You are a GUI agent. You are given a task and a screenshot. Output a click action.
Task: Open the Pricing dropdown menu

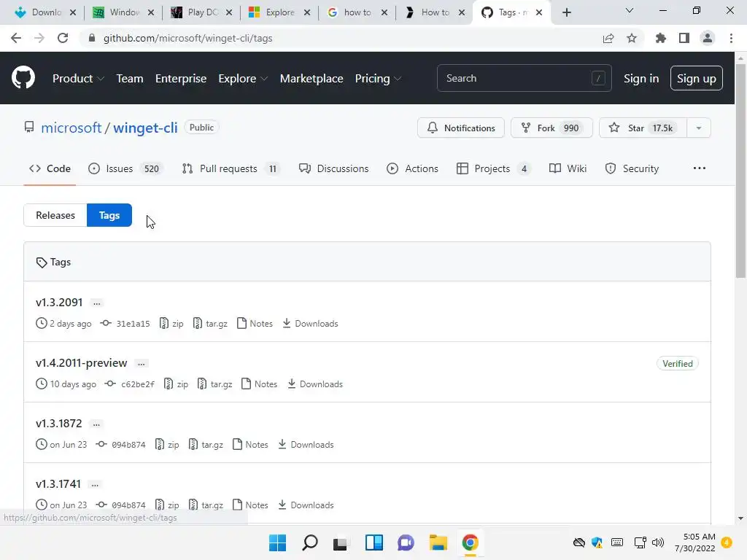pos(379,78)
